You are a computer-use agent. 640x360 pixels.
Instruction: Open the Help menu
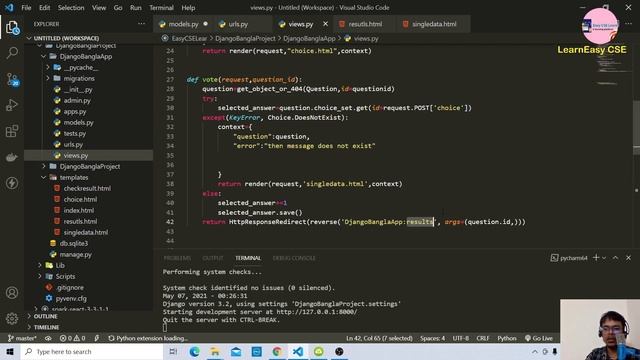(x=188, y=8)
